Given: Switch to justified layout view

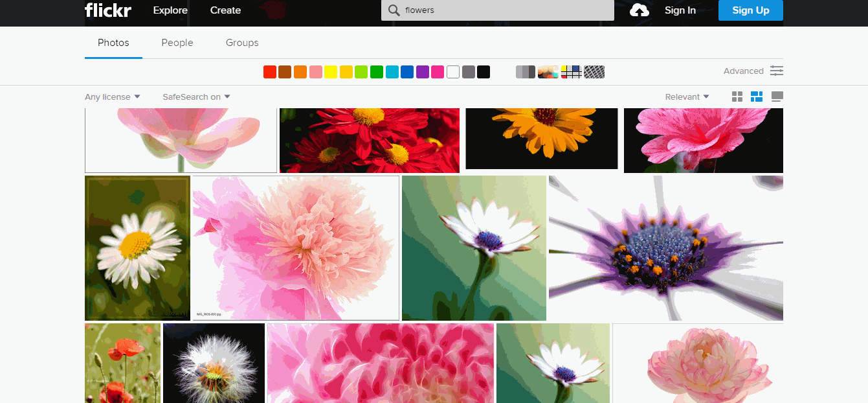Looking at the screenshot, I should [x=757, y=97].
